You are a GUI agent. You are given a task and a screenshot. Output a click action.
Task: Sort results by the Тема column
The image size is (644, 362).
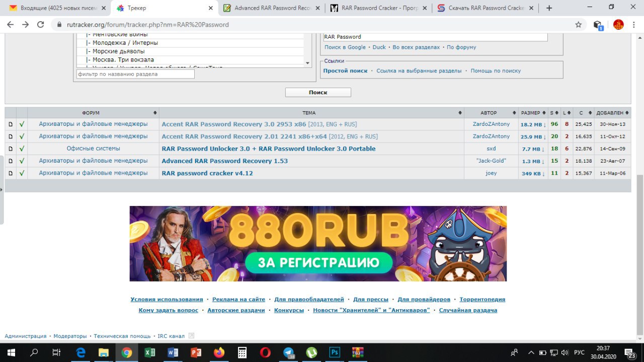pos(311,113)
